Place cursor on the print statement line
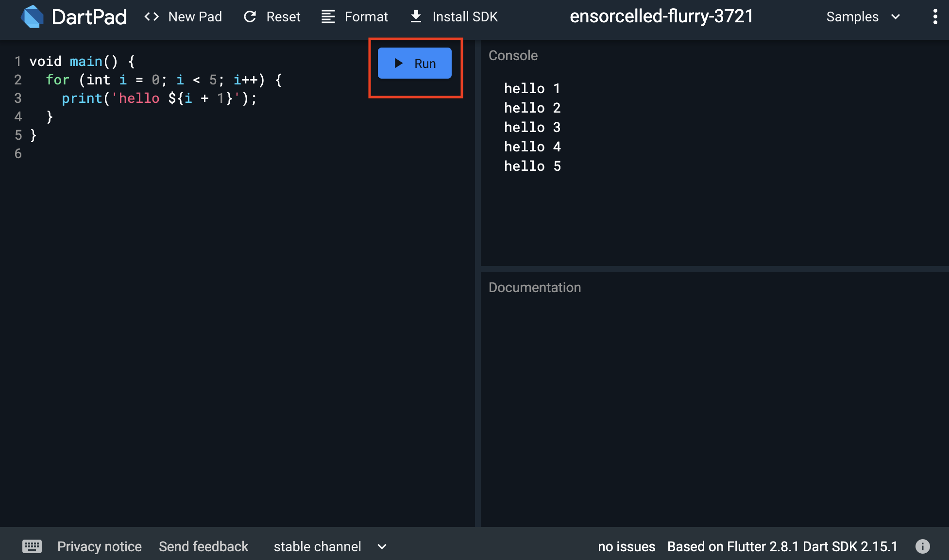This screenshot has height=560, width=949. 159,99
